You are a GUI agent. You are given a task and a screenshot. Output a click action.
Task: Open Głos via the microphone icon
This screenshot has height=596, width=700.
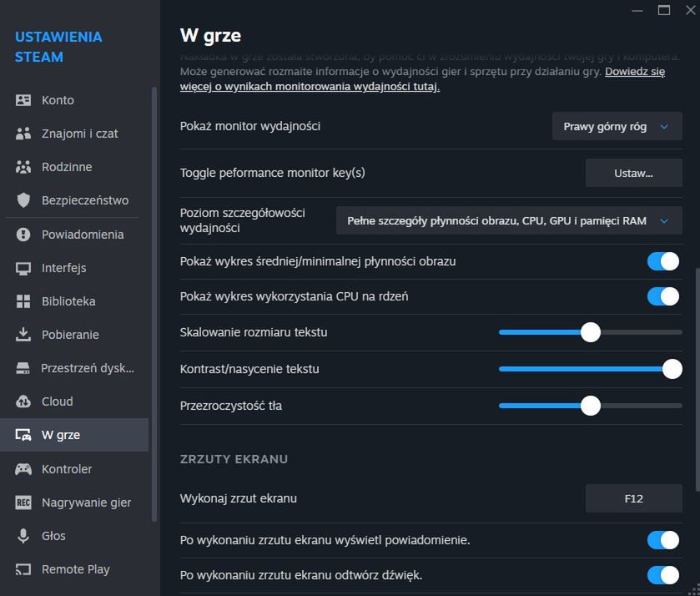point(25,536)
